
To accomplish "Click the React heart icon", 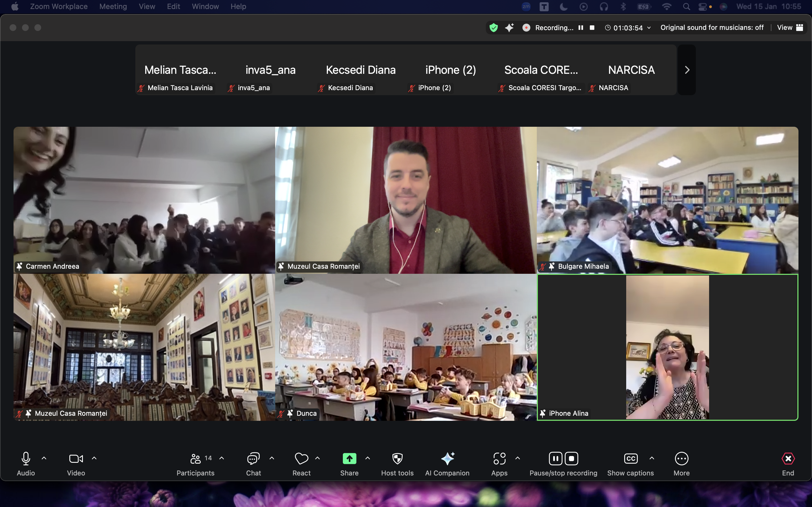I will 301,458.
